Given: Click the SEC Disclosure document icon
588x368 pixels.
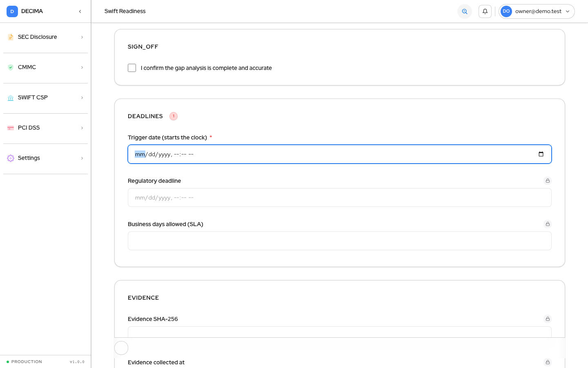Looking at the screenshot, I should click(11, 37).
